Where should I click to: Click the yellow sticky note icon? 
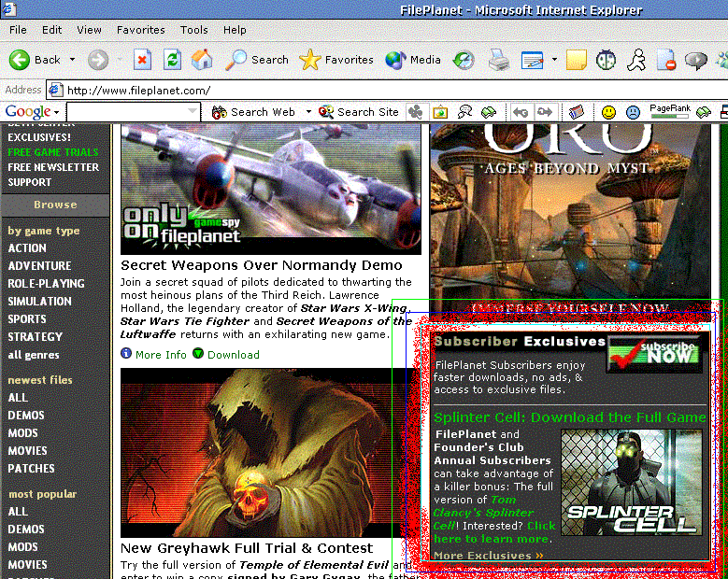tap(577, 60)
